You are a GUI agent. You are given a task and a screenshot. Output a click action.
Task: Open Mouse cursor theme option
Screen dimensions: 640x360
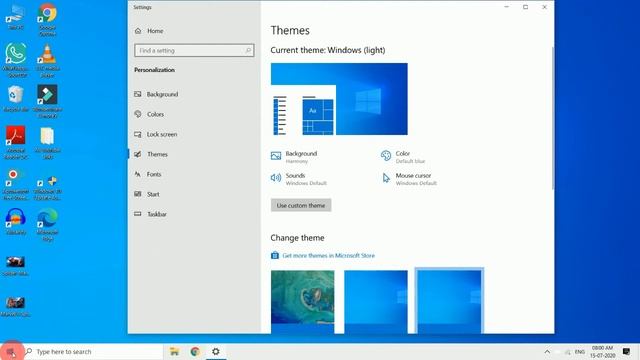tap(409, 179)
